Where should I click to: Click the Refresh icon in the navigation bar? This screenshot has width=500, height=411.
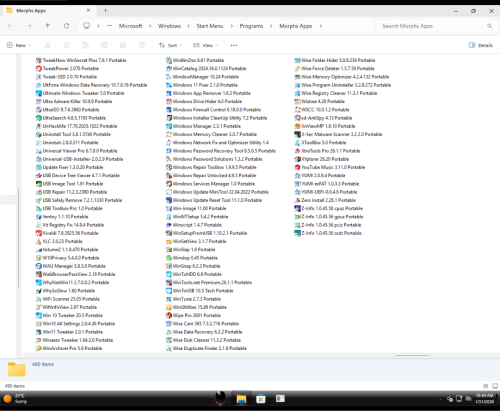[67, 26]
